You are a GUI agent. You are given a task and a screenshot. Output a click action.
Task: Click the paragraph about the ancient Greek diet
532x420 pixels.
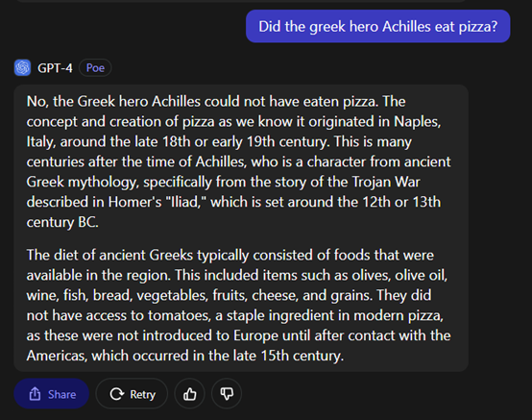pos(238,306)
